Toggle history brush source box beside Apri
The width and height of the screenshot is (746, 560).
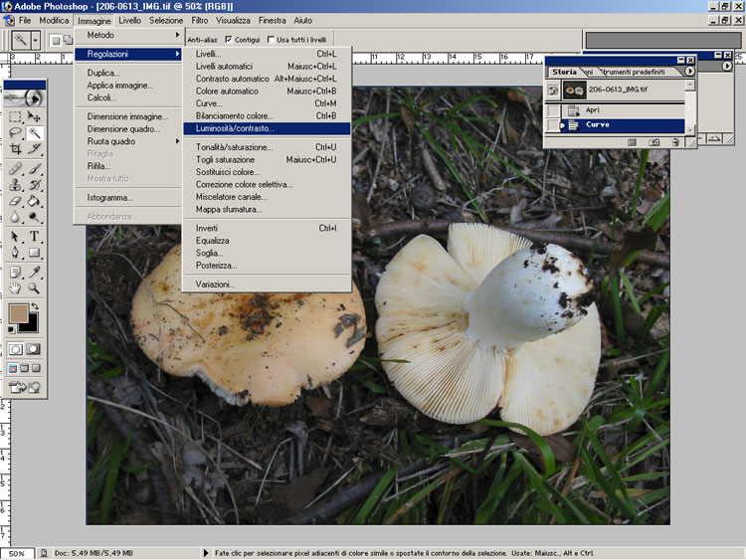tap(553, 109)
